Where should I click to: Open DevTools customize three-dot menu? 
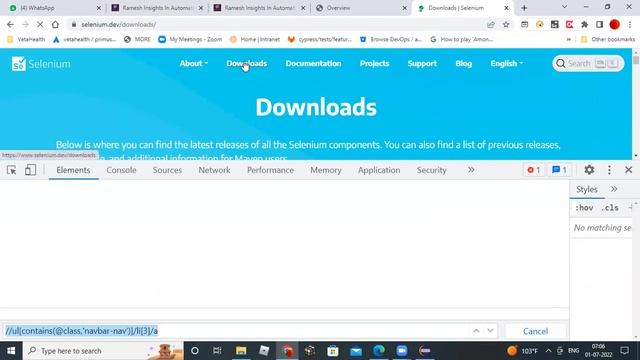[x=609, y=170]
